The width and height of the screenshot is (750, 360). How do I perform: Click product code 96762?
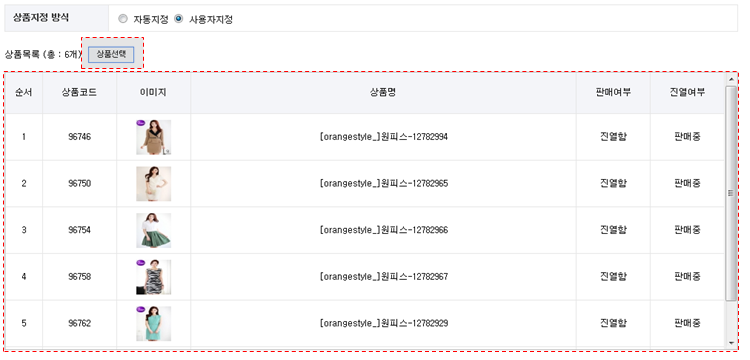79,324
